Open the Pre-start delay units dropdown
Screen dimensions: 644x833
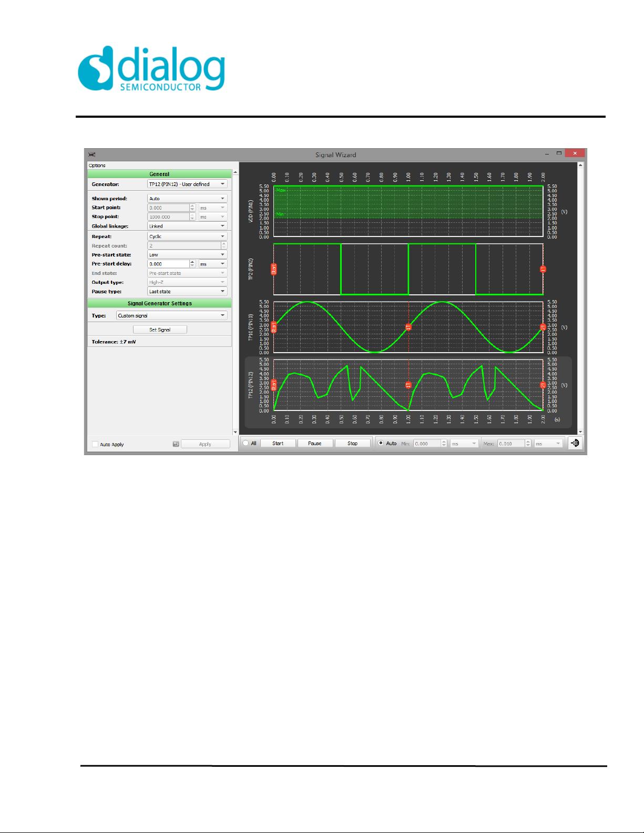point(212,264)
